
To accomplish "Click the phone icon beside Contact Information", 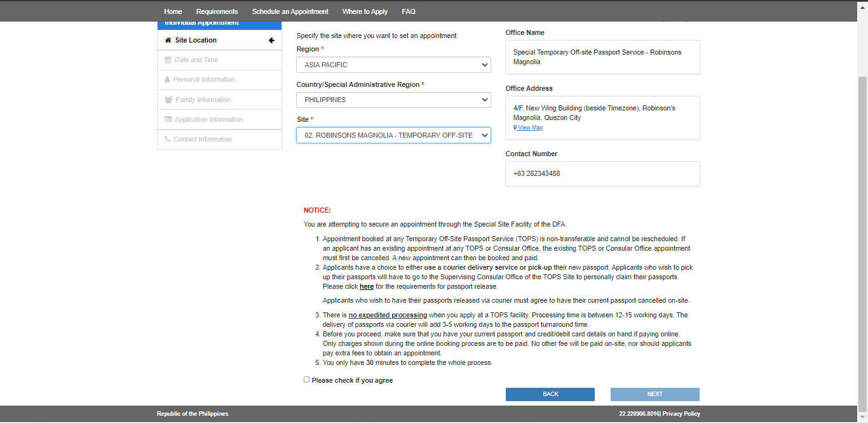I will 168,140.
